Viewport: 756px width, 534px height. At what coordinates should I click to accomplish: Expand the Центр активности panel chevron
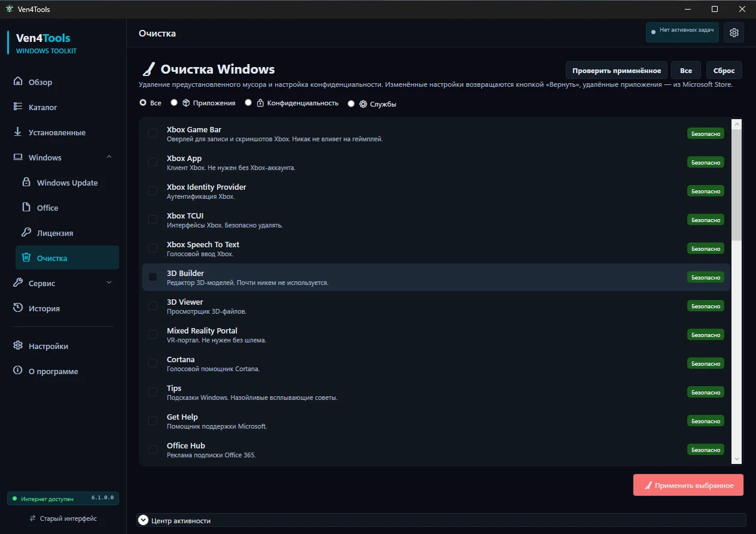tap(143, 520)
